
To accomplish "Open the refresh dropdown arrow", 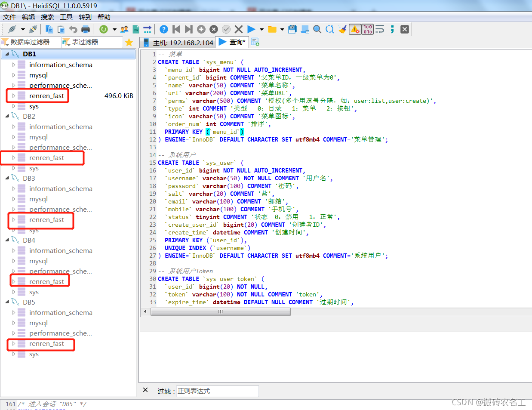I will tap(114, 29).
